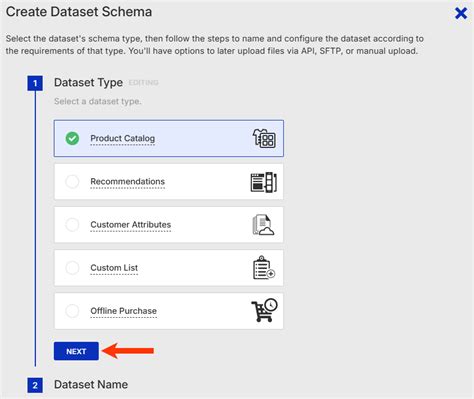Click the Create Dataset Schema title

point(79,12)
